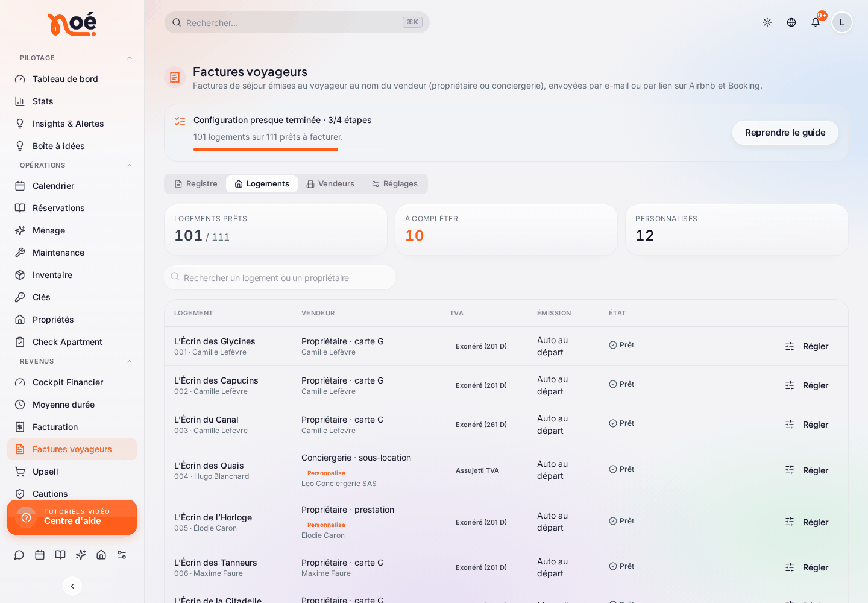Screen dimensions: 868x603
Task: Switch to the Vendeurs tab
Action: pos(330,184)
